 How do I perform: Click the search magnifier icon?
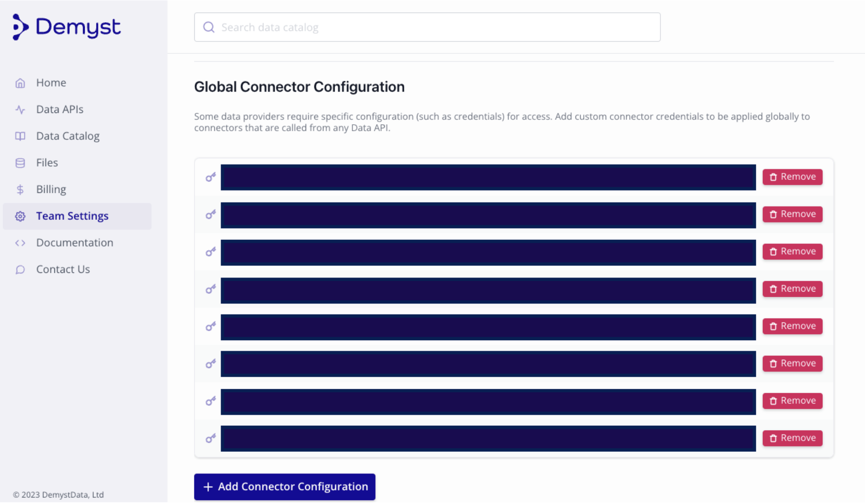[x=209, y=27]
